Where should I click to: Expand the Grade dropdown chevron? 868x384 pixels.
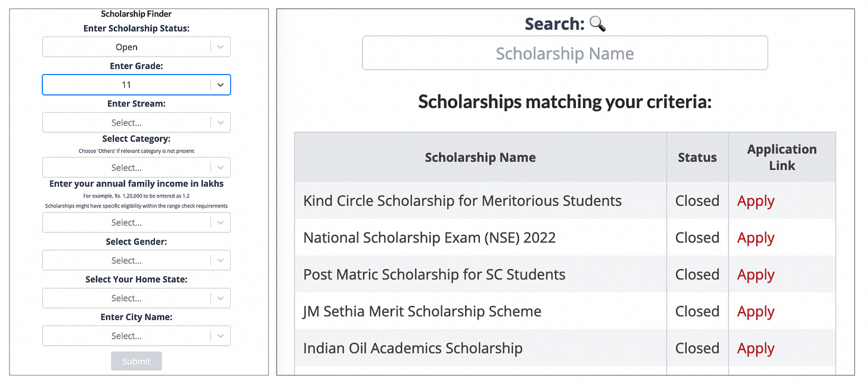(221, 85)
